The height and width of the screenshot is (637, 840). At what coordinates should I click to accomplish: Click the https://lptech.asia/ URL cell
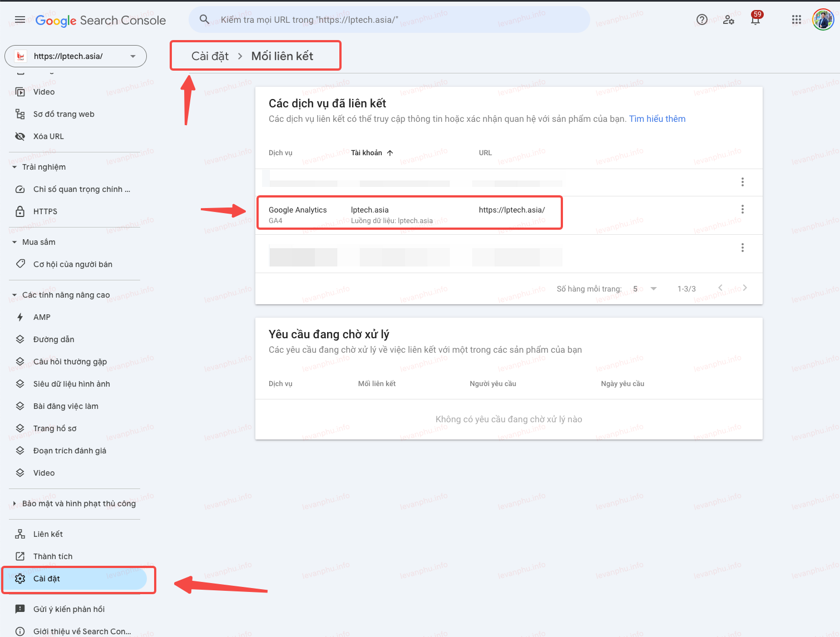[512, 210]
